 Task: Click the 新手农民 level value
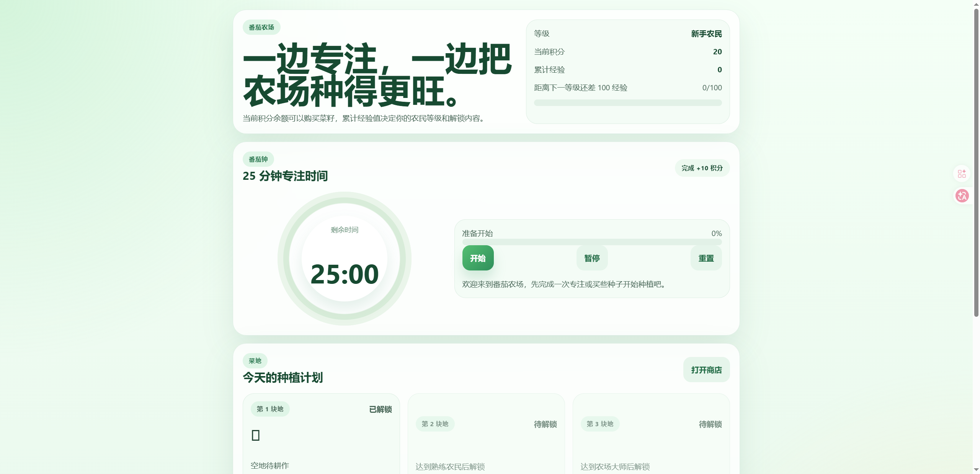pyautogui.click(x=706, y=34)
